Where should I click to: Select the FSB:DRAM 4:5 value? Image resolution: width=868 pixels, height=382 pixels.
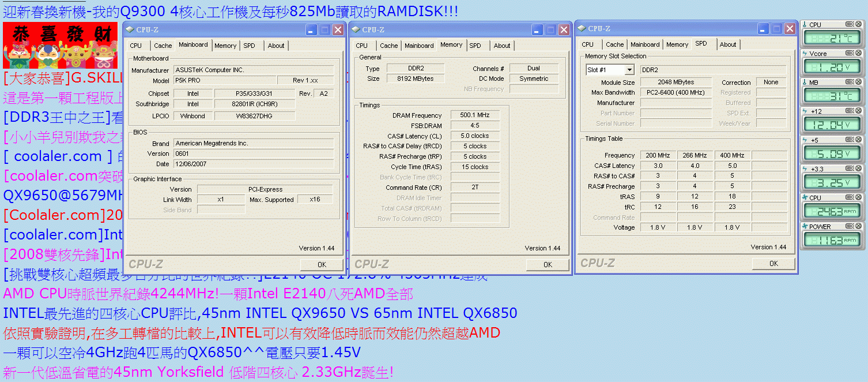[x=475, y=126]
